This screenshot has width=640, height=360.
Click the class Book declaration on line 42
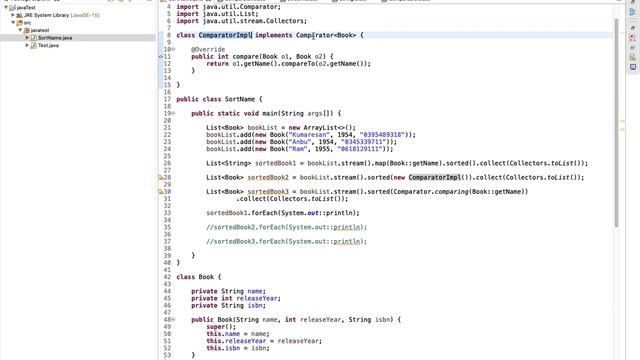(x=198, y=277)
